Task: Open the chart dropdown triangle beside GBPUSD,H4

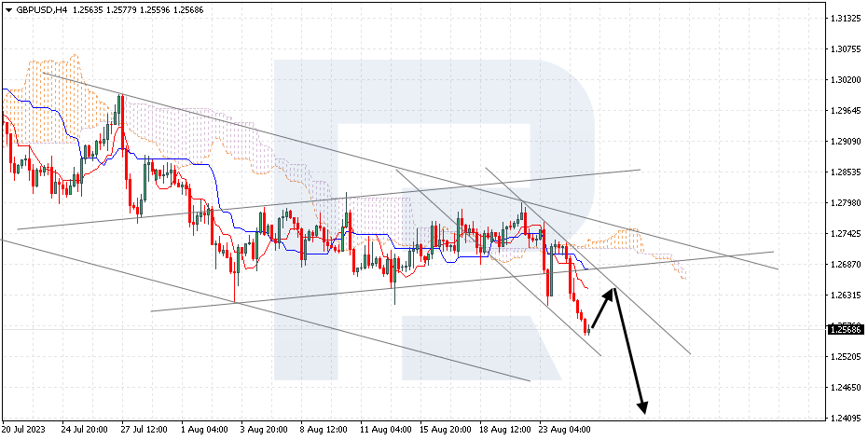Action: pyautogui.click(x=8, y=9)
